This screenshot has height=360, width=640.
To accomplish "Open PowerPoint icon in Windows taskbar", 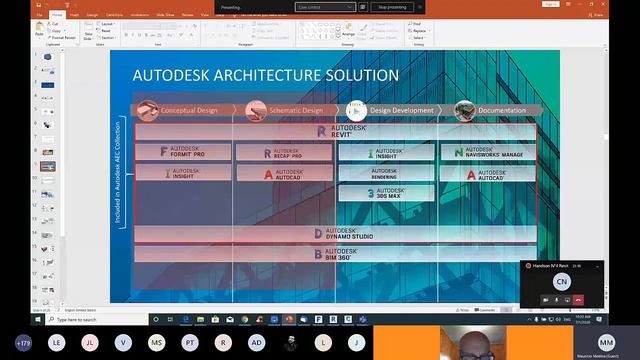I will point(289,320).
